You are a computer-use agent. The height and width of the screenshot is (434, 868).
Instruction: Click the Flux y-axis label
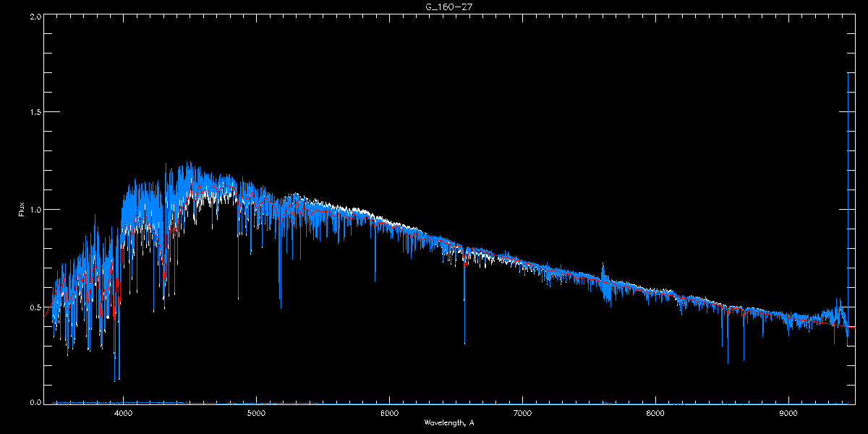tap(22, 210)
